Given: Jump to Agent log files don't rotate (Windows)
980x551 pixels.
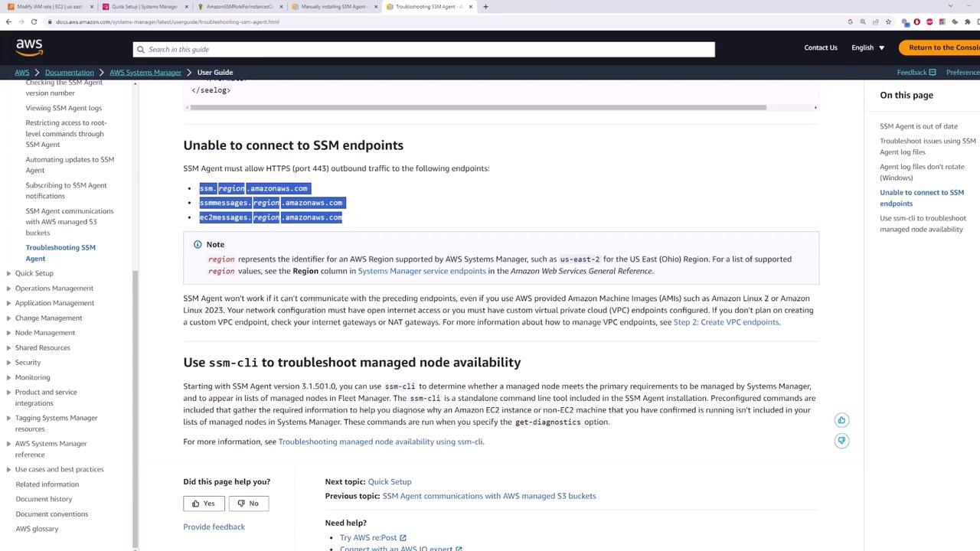Looking at the screenshot, I should click(x=922, y=172).
